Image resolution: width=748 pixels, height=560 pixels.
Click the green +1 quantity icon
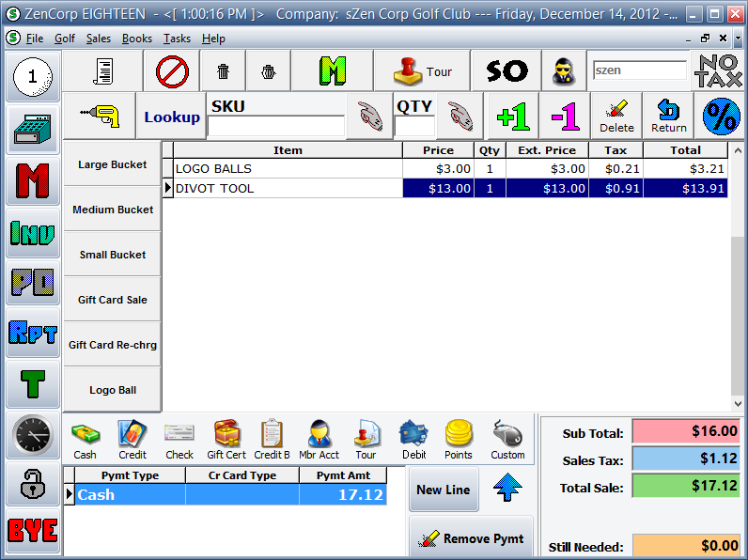[x=512, y=116]
